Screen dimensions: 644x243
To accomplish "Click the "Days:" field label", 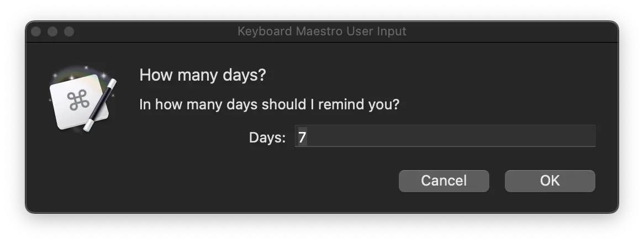I will 267,137.
